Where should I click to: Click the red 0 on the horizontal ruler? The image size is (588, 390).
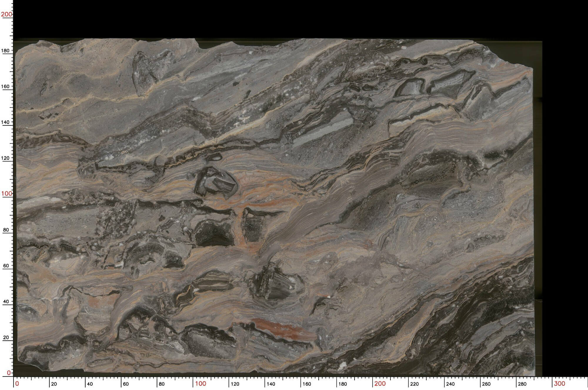[x=17, y=384]
